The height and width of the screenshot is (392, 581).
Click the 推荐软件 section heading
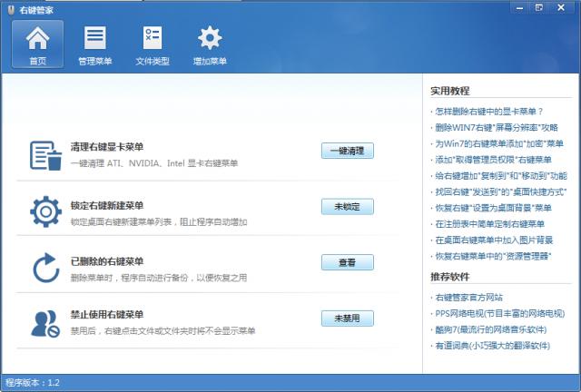pos(450,277)
